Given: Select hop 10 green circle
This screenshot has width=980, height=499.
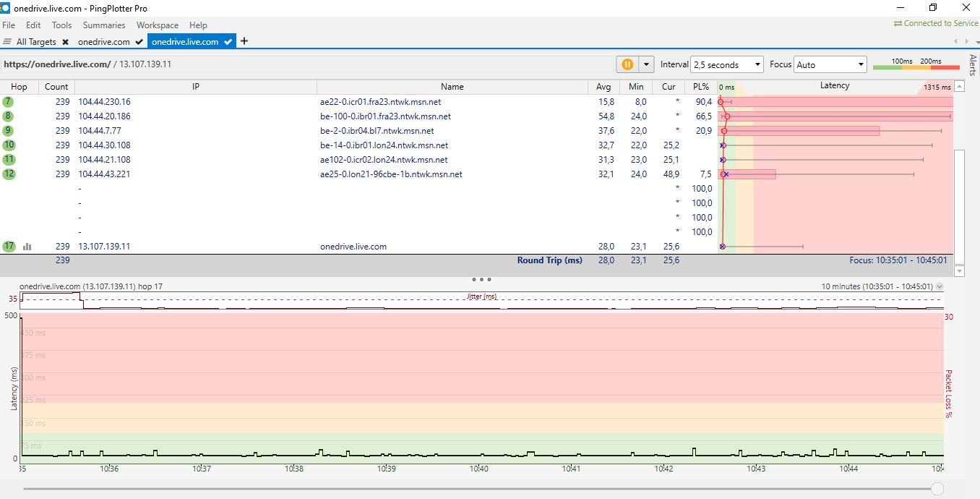Looking at the screenshot, I should pyautogui.click(x=9, y=145).
